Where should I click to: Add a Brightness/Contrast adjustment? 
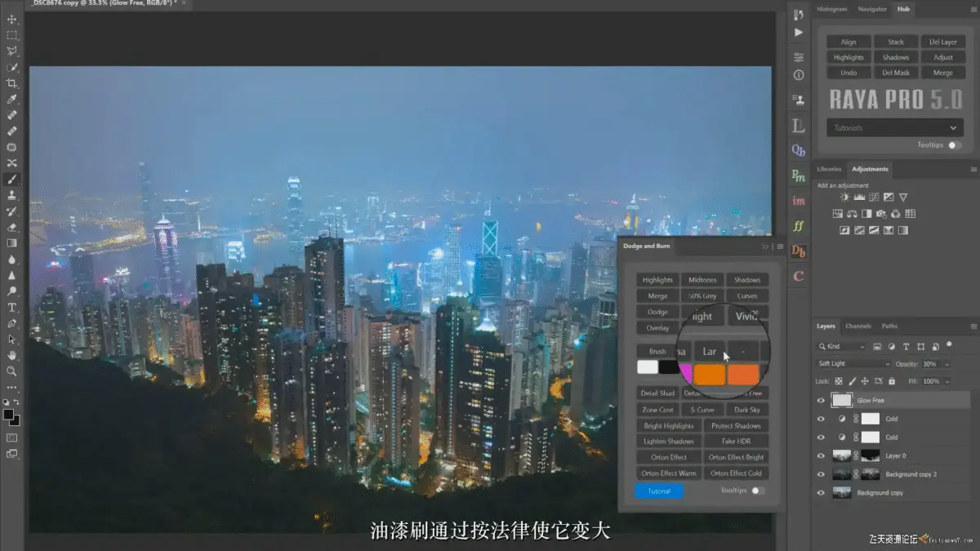pos(844,198)
